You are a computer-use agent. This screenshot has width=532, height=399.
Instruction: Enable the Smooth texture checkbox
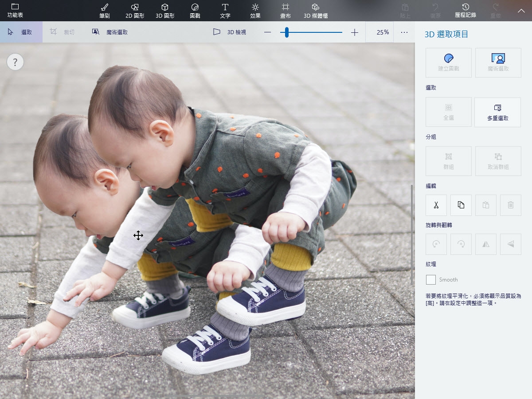coord(431,280)
